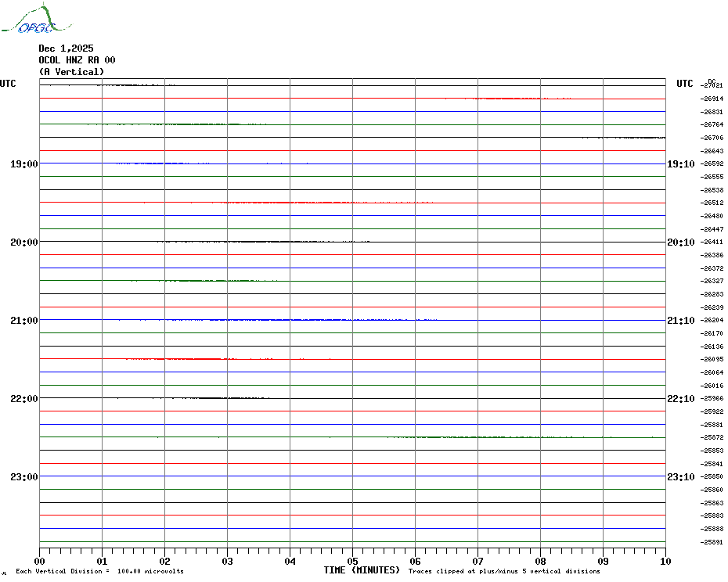The height and width of the screenshot is (582, 728).
Task: Click the (A Vertical) channel label
Action: coord(71,72)
